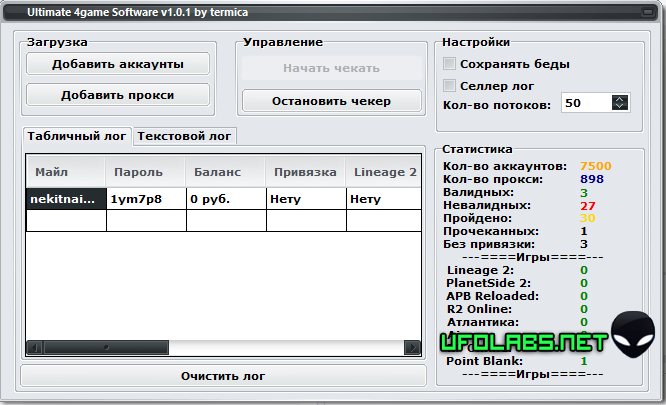666x405 pixels.
Task: Click the Lineage 2 column header
Action: click(x=383, y=172)
